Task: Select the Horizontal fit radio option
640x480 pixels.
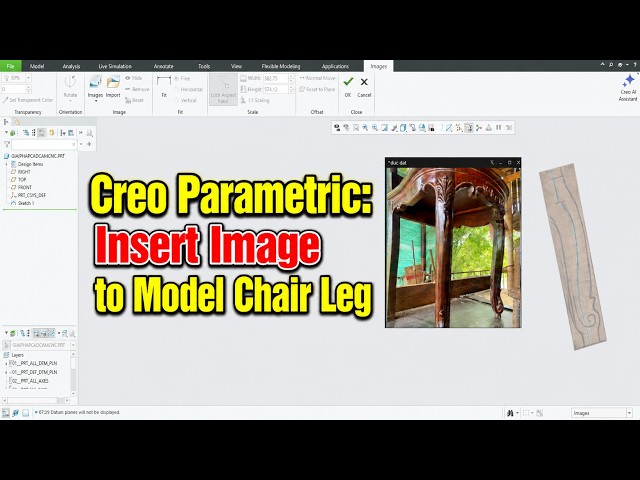Action: [189, 89]
